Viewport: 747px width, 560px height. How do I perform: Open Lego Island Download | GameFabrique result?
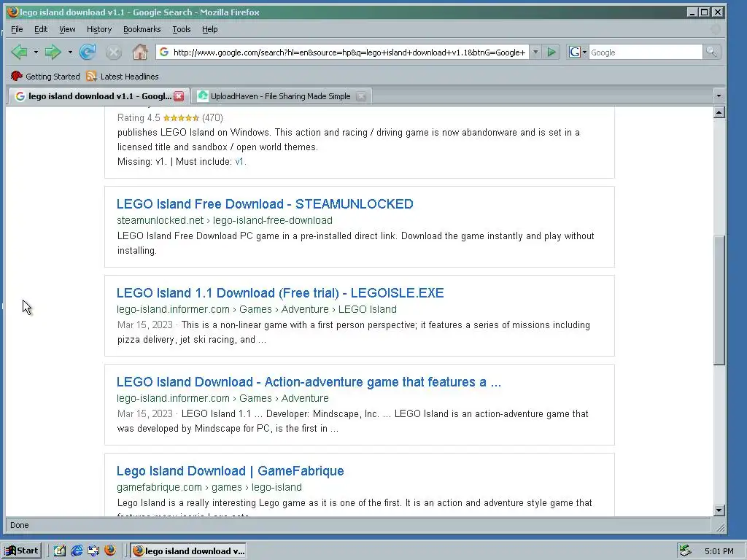tap(230, 471)
